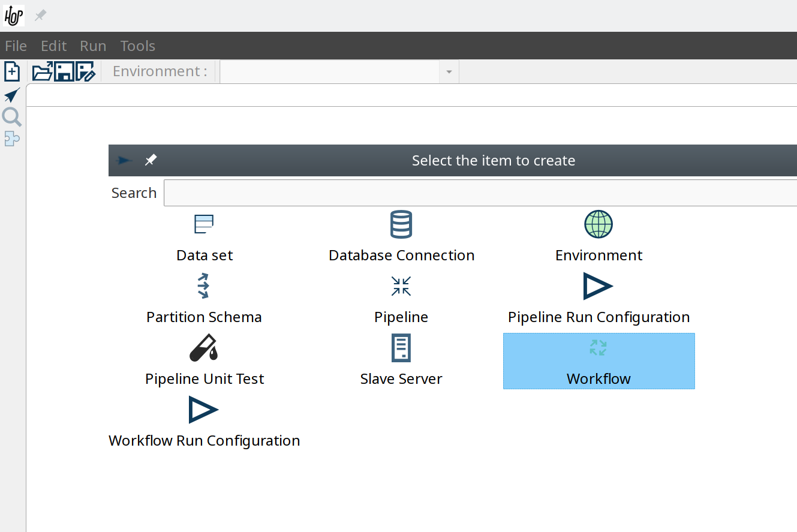Expand the Environment dropdown arrow

coord(449,72)
